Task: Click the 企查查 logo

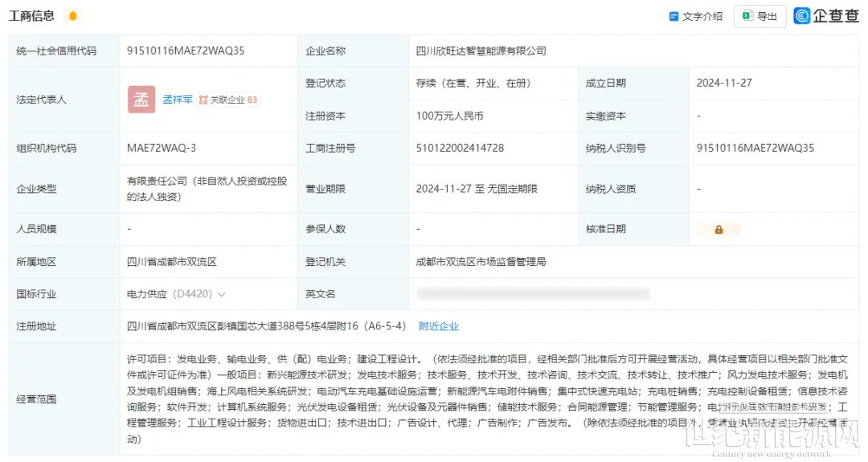Action: tap(826, 16)
